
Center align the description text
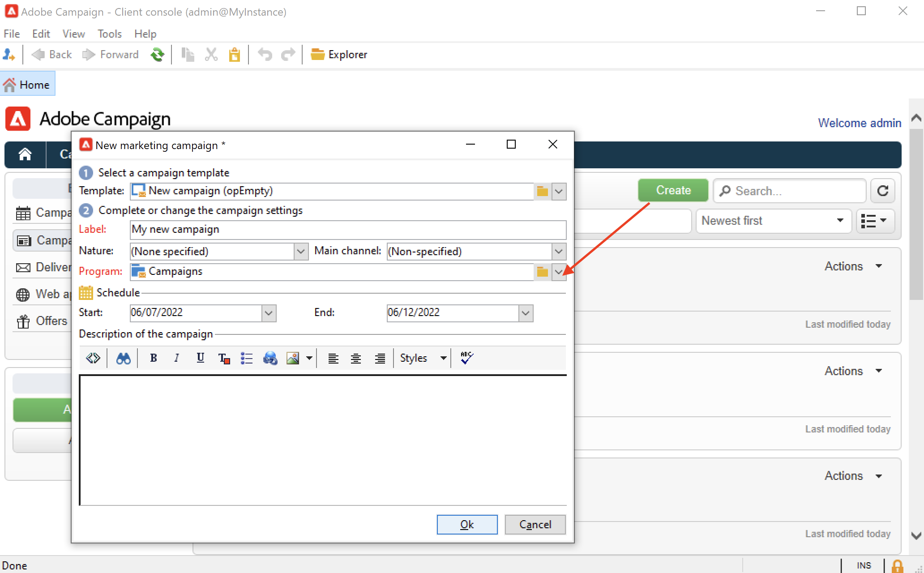356,358
